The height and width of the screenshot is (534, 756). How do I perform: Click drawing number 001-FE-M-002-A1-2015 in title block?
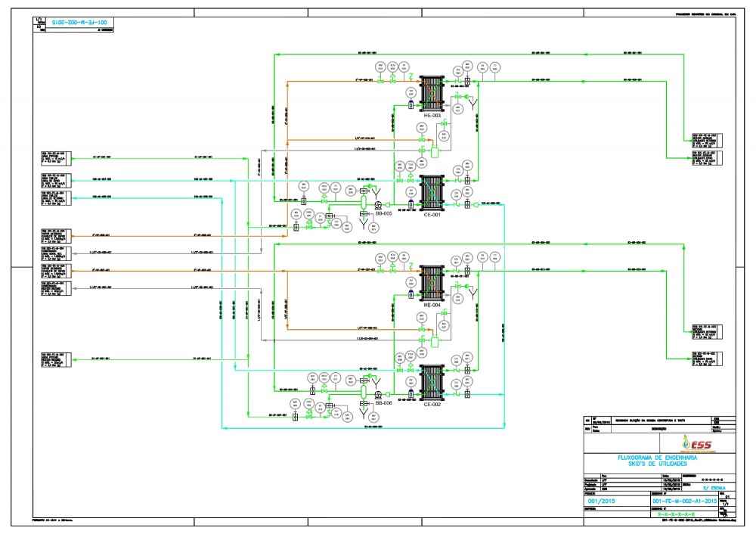pos(684,501)
